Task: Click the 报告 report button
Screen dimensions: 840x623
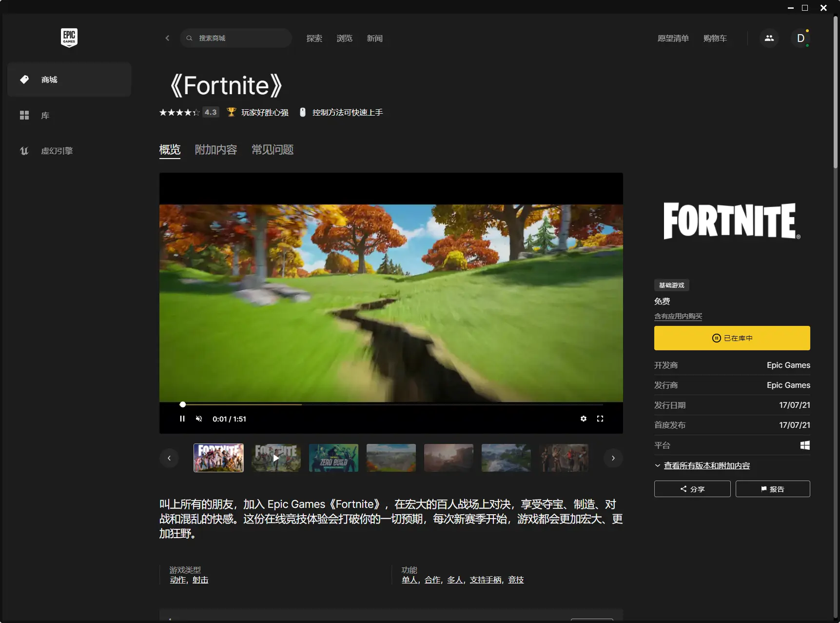Action: [x=773, y=489]
